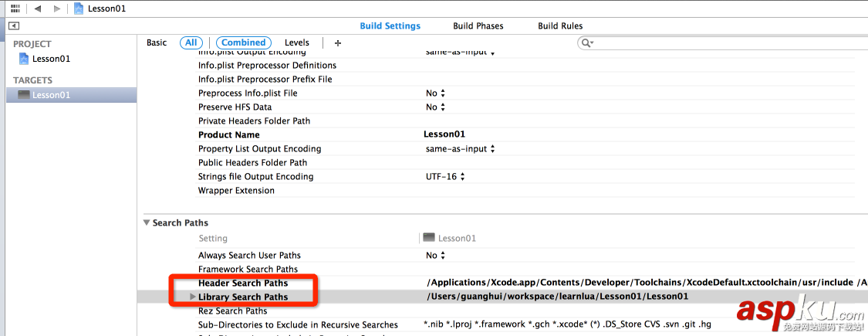Show Basic build settings
The height and width of the screenshot is (336, 868).
157,43
